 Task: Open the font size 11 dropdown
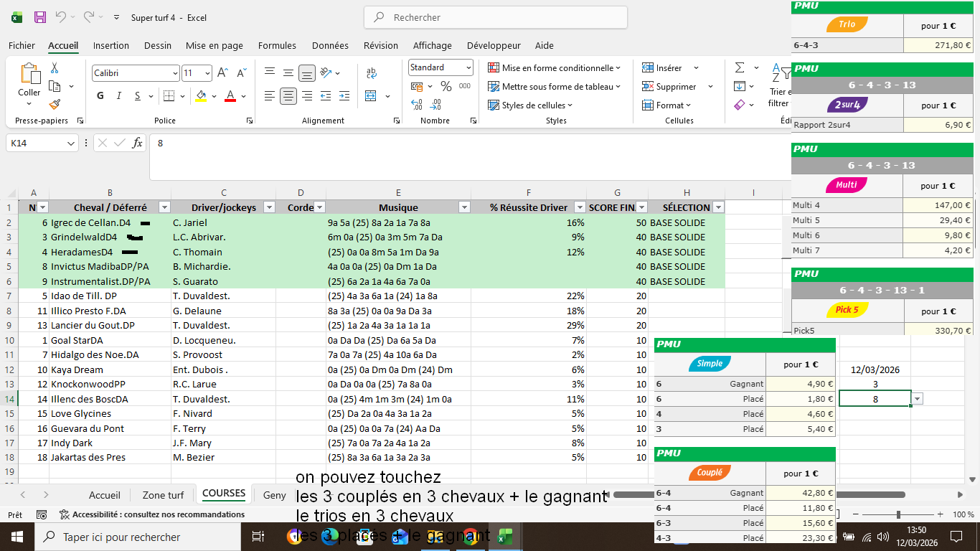click(x=207, y=73)
